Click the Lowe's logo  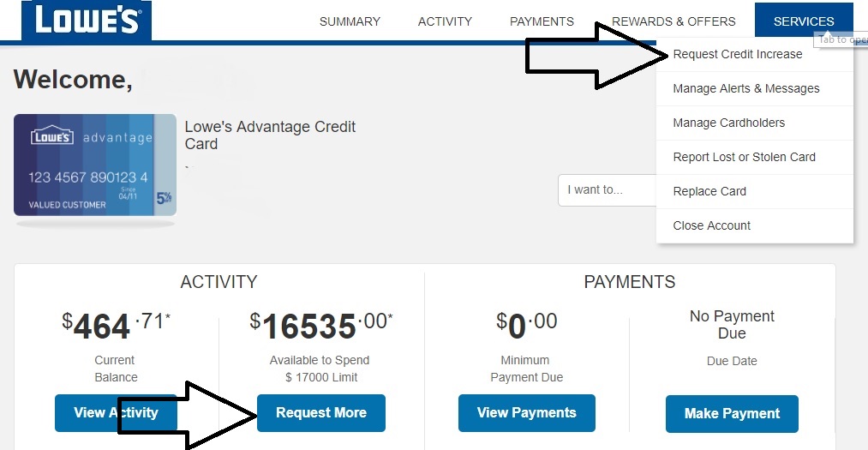click(87, 20)
